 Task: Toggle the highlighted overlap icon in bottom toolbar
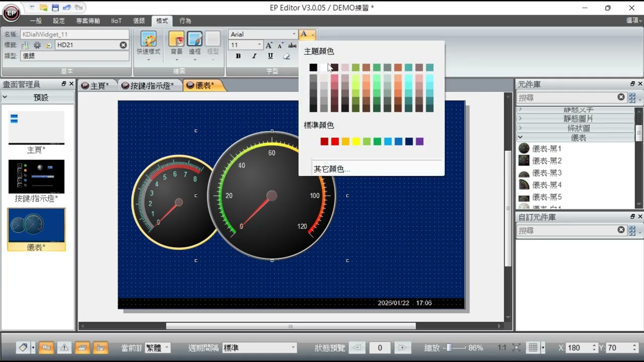(x=46, y=347)
